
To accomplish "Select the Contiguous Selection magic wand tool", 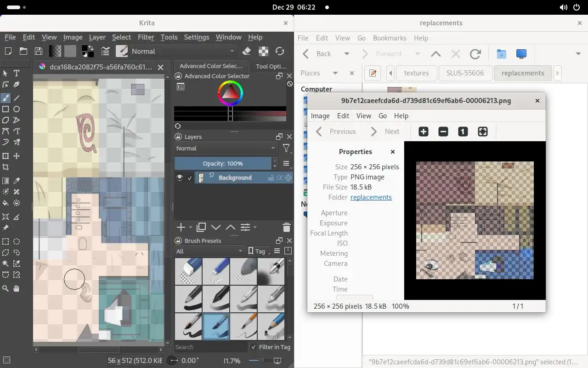I will [x=6, y=264].
